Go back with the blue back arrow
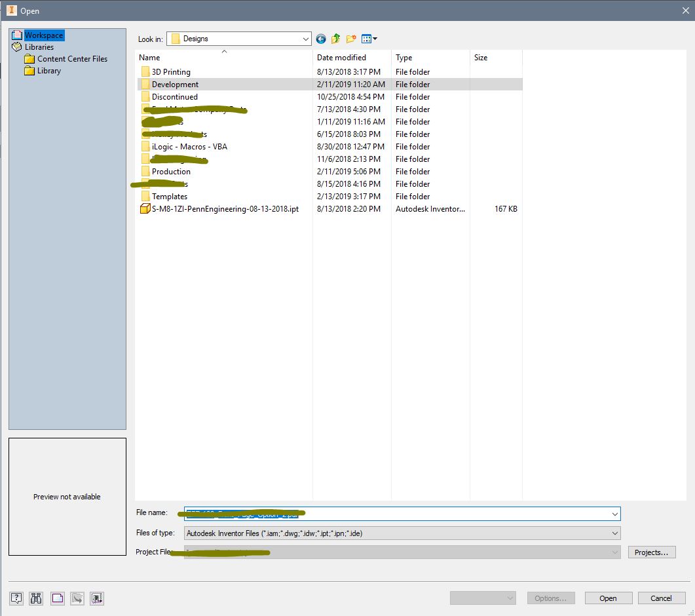Viewport: 695px width, 616px height. 320,39
